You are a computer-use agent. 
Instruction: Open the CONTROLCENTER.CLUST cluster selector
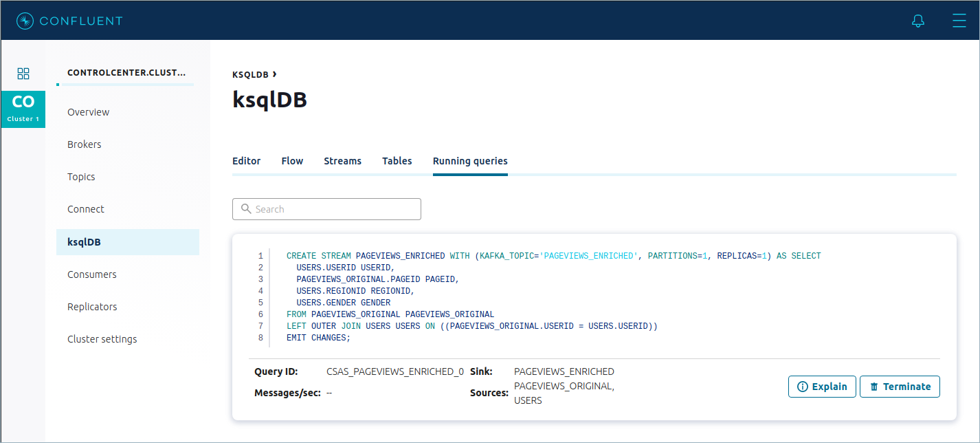coord(127,72)
